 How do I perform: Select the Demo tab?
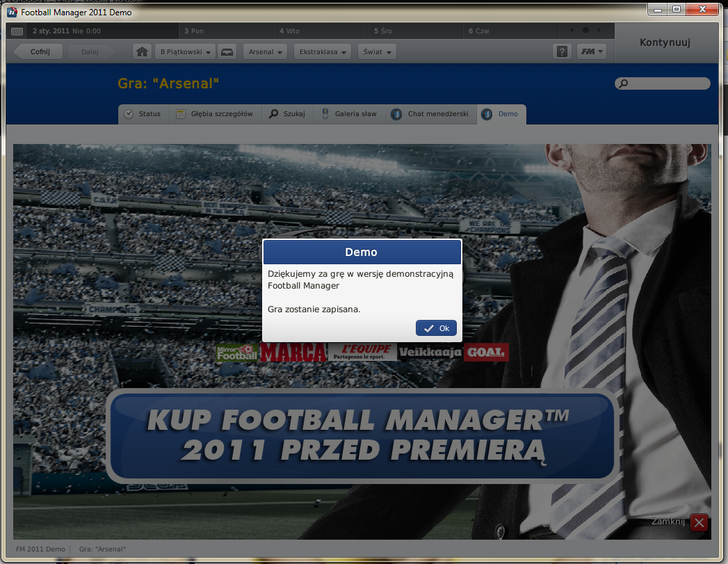pos(501,114)
